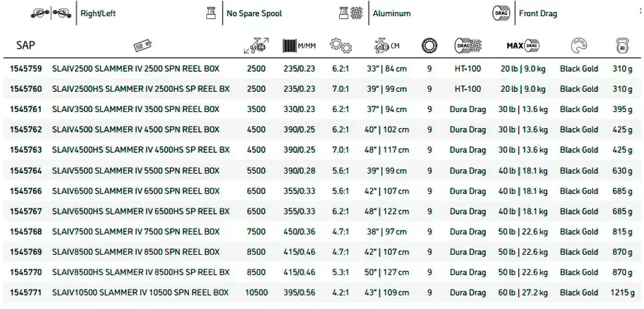The image size is (644, 309).
Task: Select SAP number 1545768
Action: point(26,232)
